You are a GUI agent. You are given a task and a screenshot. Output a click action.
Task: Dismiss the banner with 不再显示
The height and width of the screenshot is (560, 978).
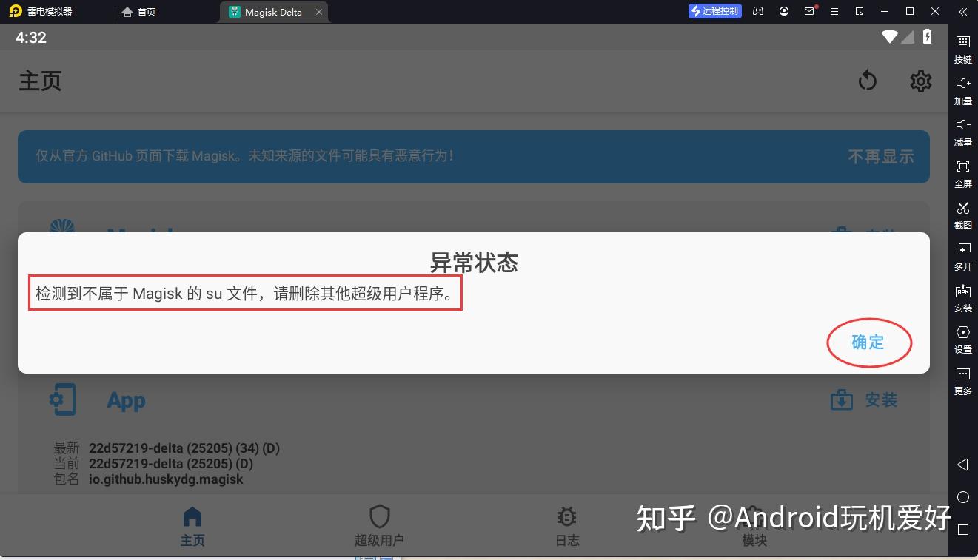pyautogui.click(x=880, y=157)
